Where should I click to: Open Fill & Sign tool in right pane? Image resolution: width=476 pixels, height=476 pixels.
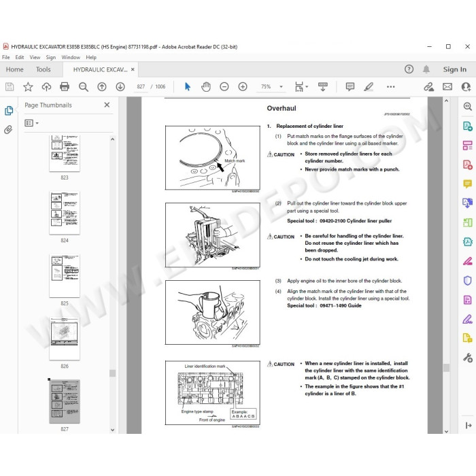468,319
